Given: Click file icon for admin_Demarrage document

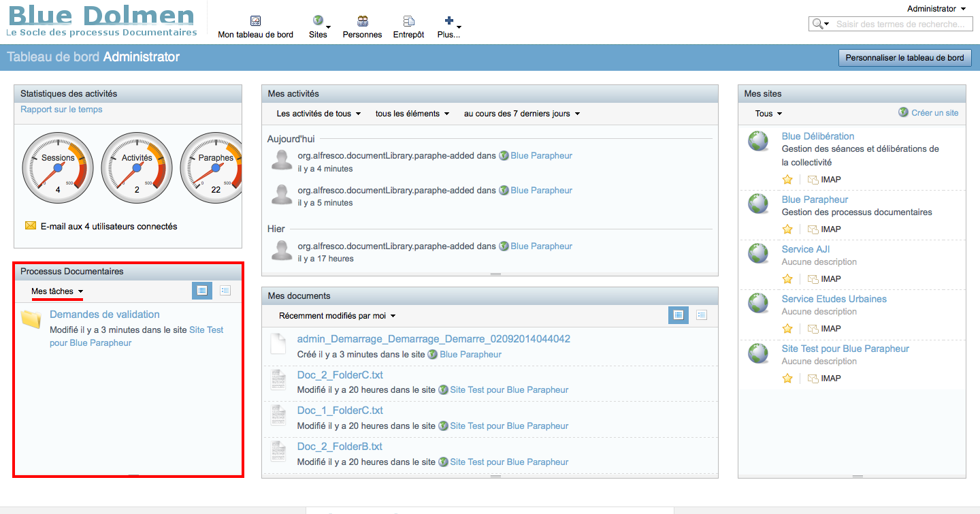Looking at the screenshot, I should 278,344.
